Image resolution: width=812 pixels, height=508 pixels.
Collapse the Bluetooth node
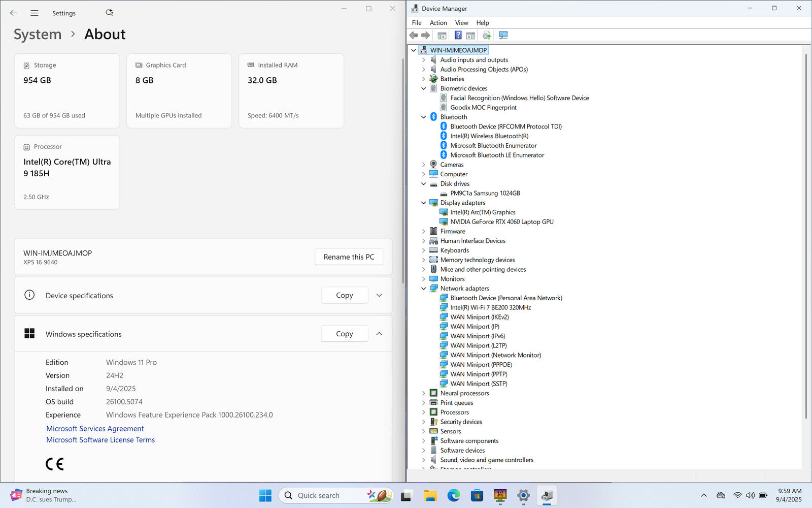click(424, 117)
